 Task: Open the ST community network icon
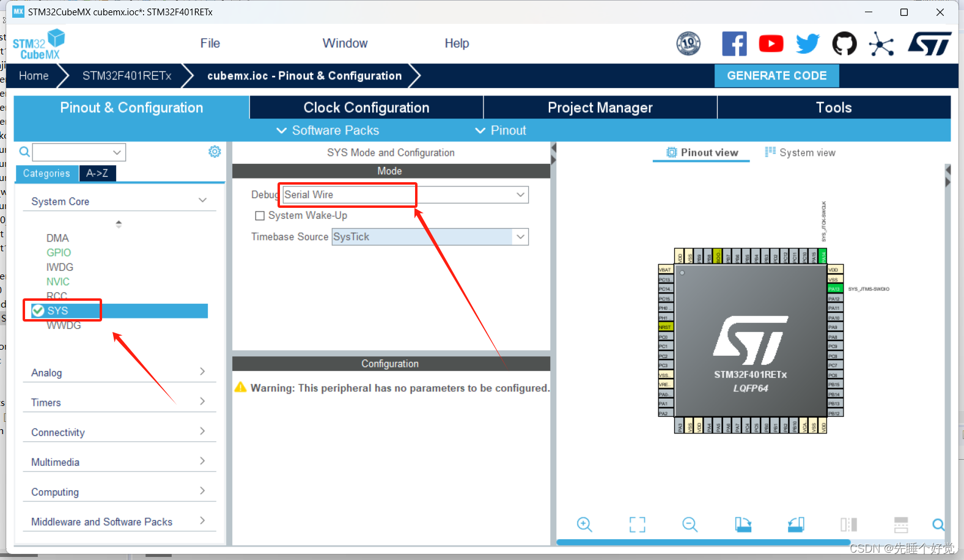[x=881, y=44]
